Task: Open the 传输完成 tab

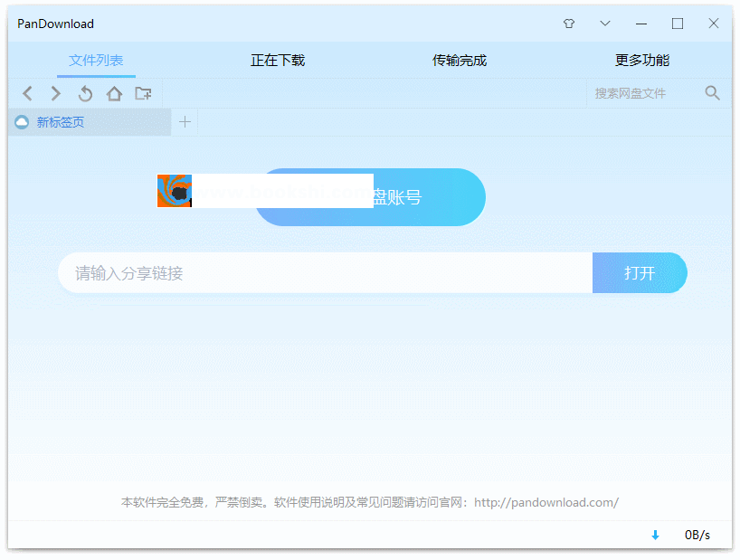Action: tap(460, 61)
